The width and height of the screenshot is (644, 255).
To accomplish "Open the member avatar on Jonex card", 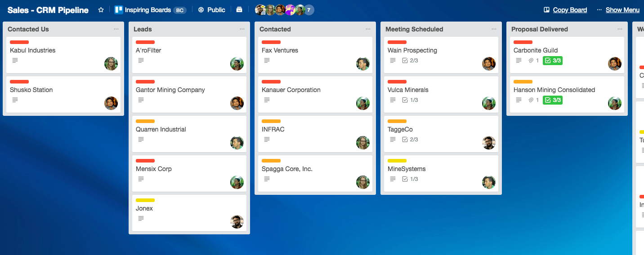I will pos(237,222).
